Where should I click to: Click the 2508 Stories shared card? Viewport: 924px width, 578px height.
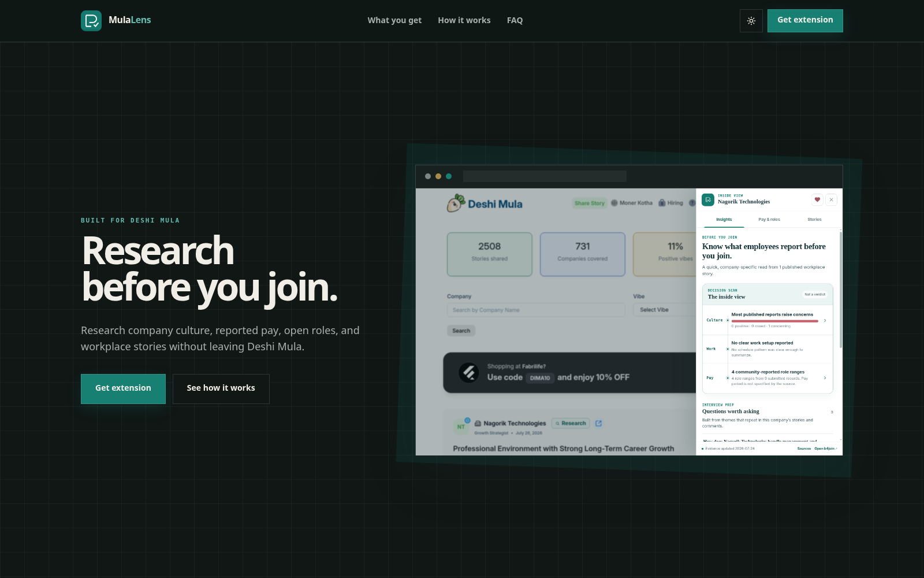(490, 254)
